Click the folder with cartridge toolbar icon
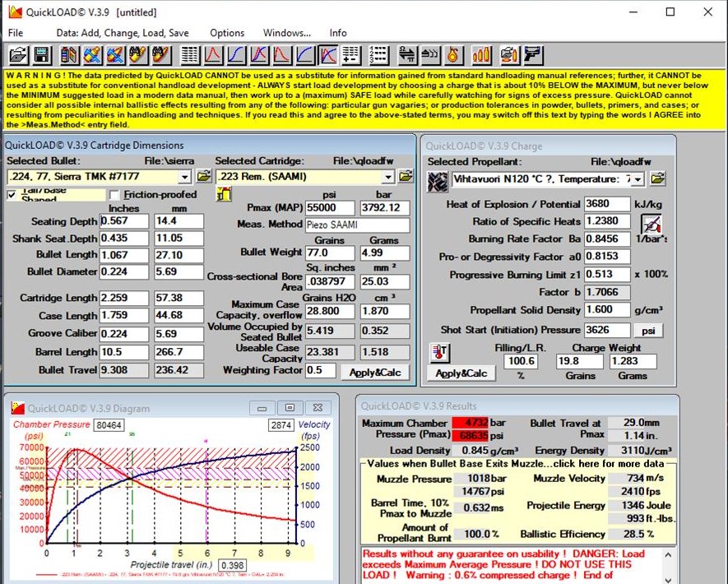The image size is (728, 584). (x=510, y=55)
